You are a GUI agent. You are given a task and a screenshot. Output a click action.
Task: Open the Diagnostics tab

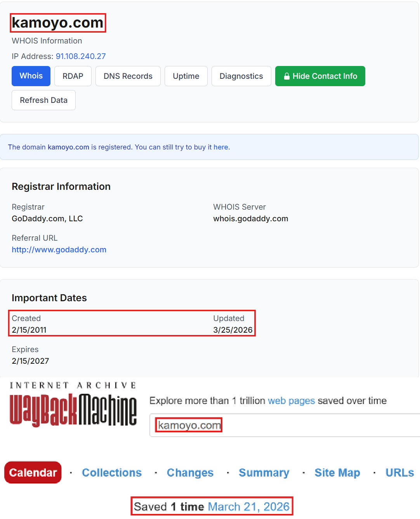point(241,76)
